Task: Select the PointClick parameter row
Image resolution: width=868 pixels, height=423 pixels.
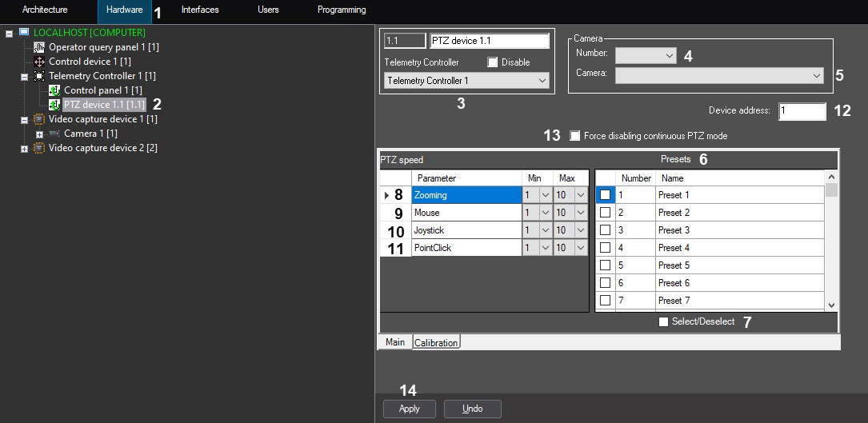Action: click(x=466, y=248)
